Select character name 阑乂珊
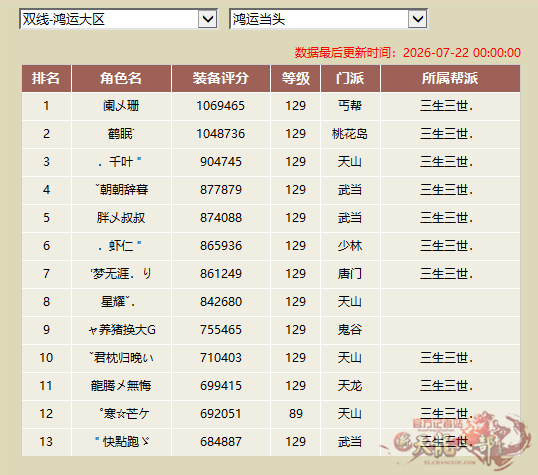The width and height of the screenshot is (538, 475). coord(121,106)
